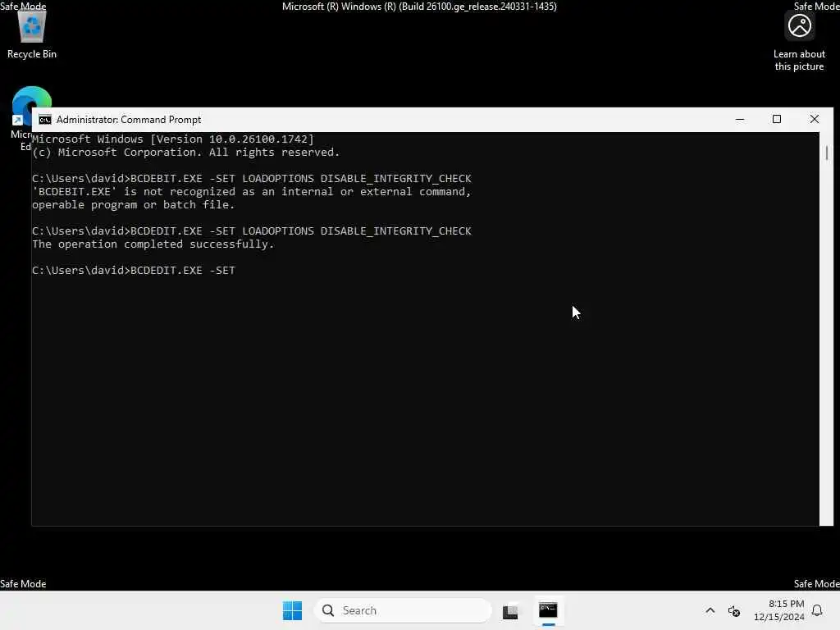
Task: Click the 'The operation completed successfully.' line
Action: (153, 244)
